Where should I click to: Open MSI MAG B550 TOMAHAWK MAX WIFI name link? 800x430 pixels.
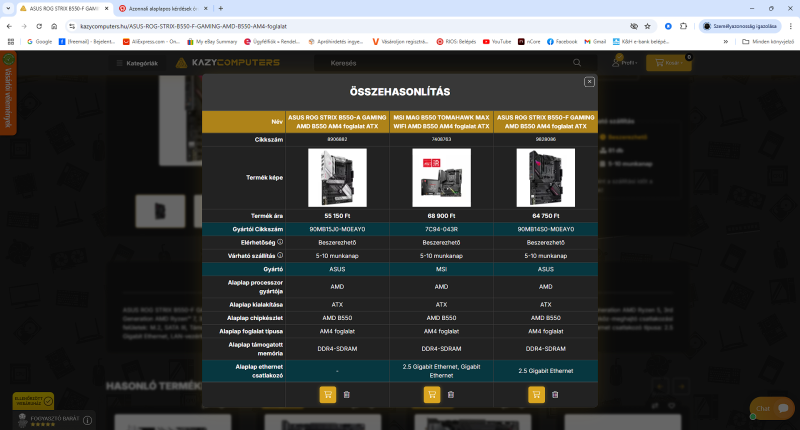pyautogui.click(x=441, y=122)
